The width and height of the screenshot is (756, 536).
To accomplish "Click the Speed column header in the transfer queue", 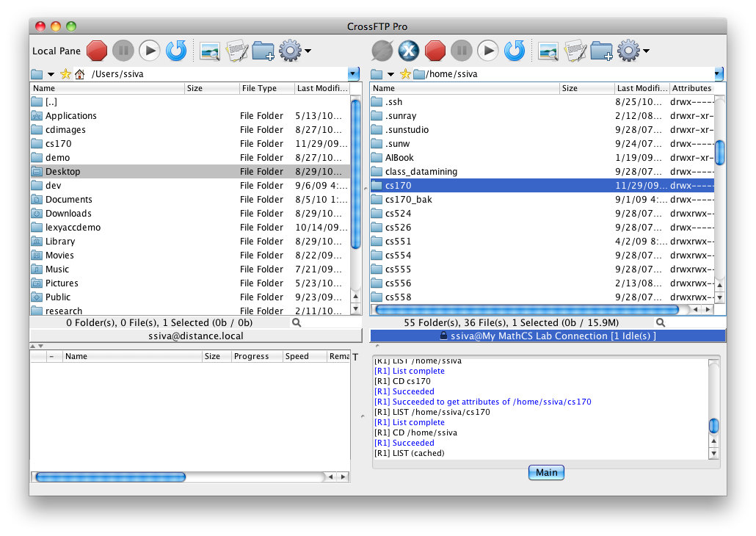I will click(304, 356).
